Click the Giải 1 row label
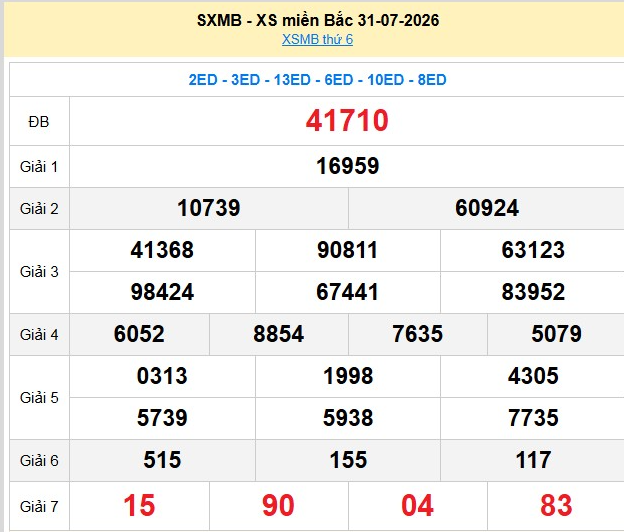624x532 pixels. pyautogui.click(x=39, y=167)
